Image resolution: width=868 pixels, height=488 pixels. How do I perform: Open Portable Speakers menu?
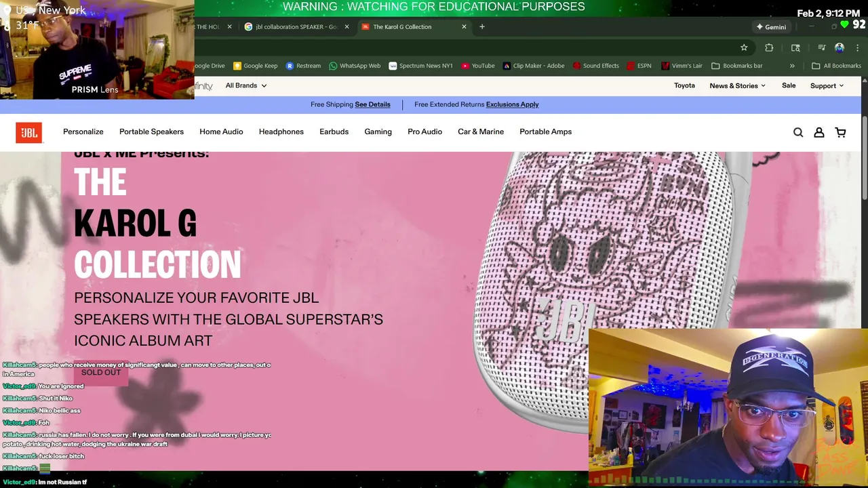pos(151,131)
